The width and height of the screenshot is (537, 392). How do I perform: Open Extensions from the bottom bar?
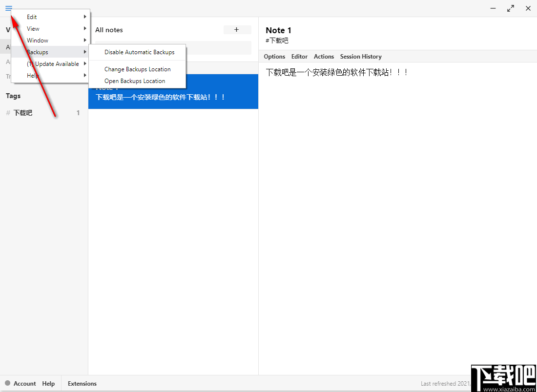(x=82, y=384)
